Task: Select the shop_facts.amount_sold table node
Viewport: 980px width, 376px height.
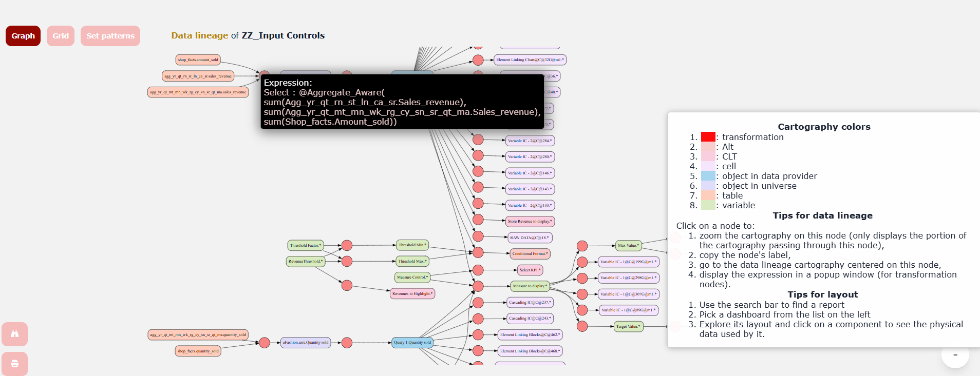Action: pyautogui.click(x=198, y=60)
